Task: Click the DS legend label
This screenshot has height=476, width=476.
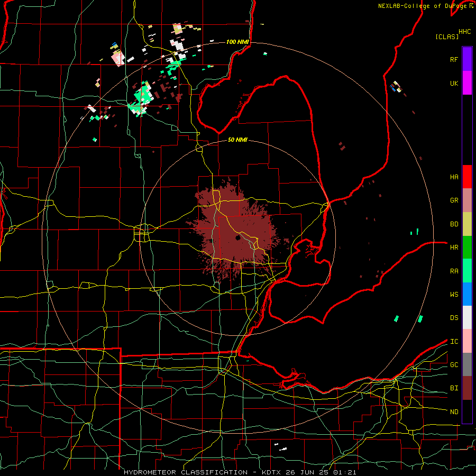Action: point(454,318)
